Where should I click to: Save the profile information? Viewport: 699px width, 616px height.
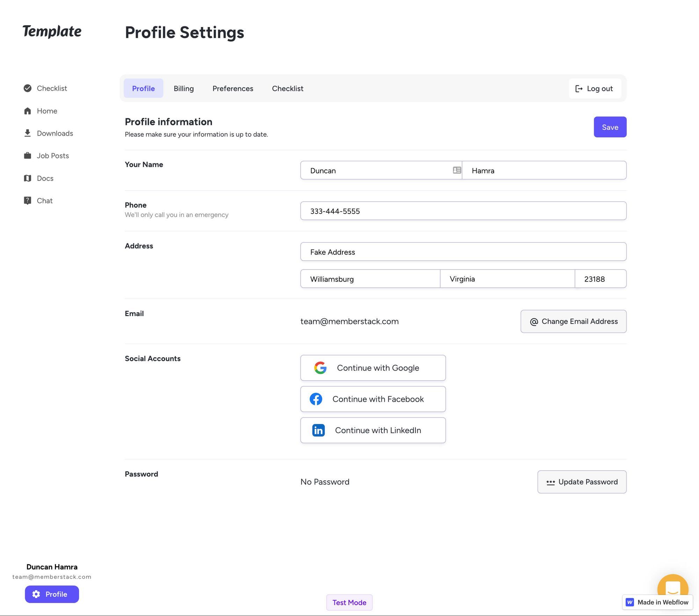610,127
